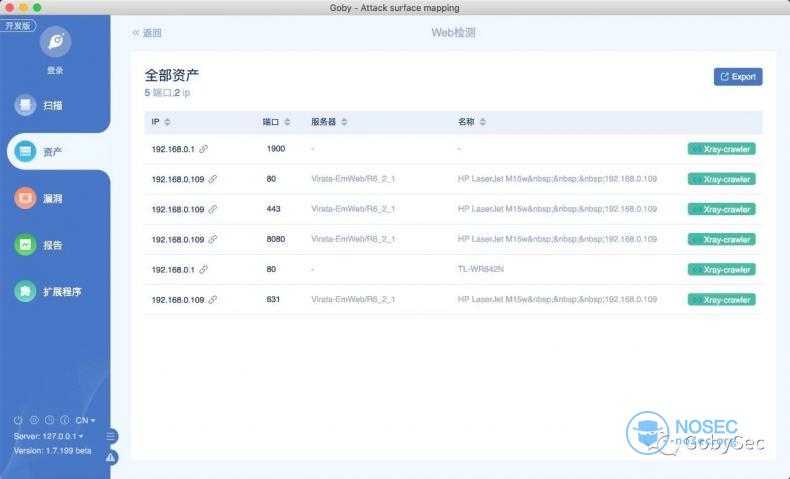Select port cell 8080
The height and width of the screenshot is (479, 790).
(276, 240)
